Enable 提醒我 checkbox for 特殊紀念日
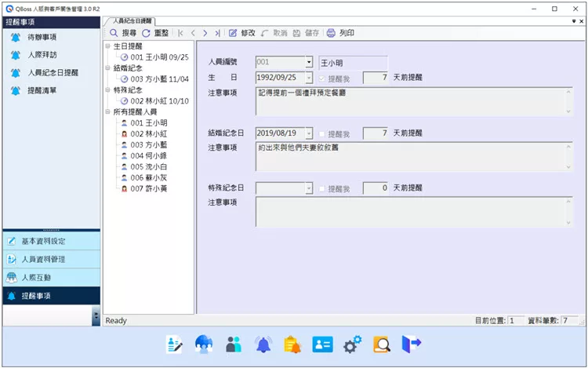Viewport: 588px width, 368px height. point(322,189)
